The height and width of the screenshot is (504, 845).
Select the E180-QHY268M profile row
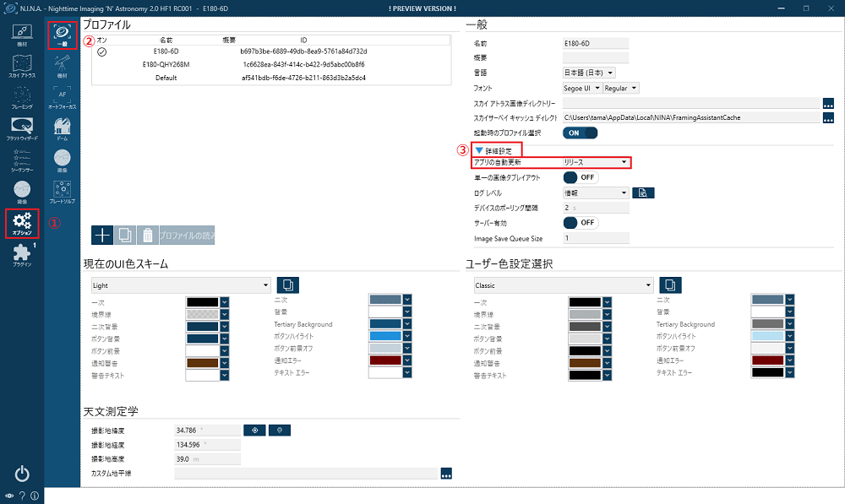[x=271, y=65]
